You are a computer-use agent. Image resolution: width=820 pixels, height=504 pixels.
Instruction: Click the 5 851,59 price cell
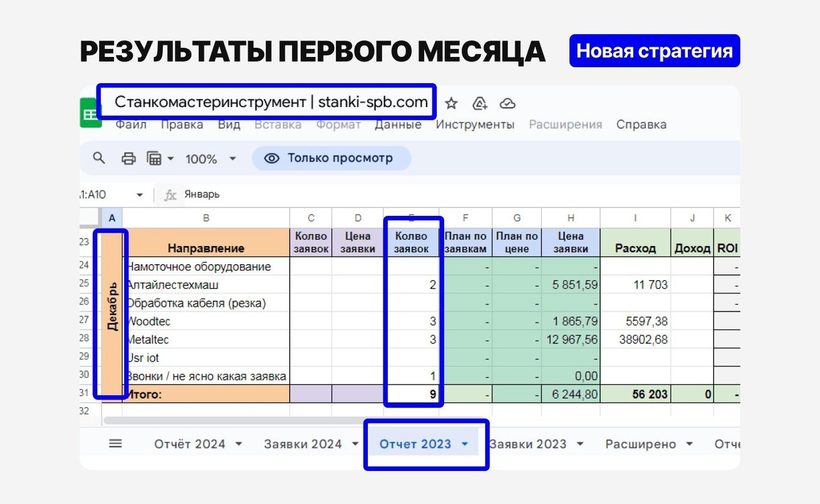click(x=571, y=284)
